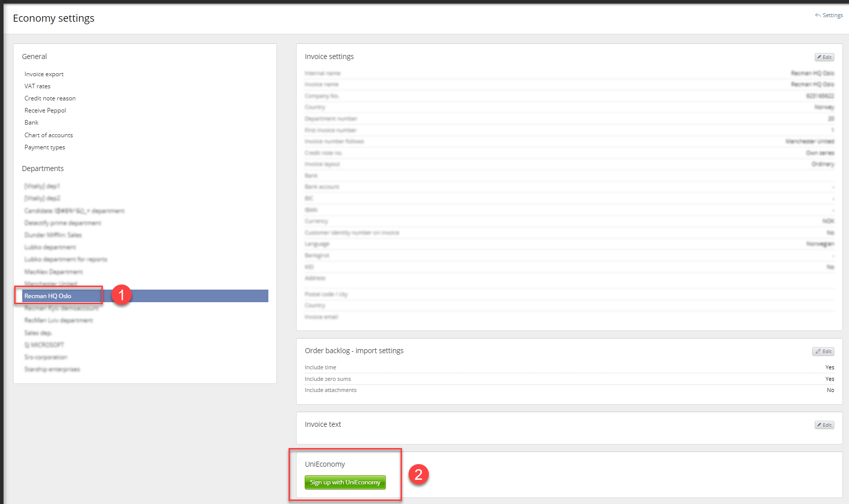
Task: Select the Detectify prime department
Action: 63,223
